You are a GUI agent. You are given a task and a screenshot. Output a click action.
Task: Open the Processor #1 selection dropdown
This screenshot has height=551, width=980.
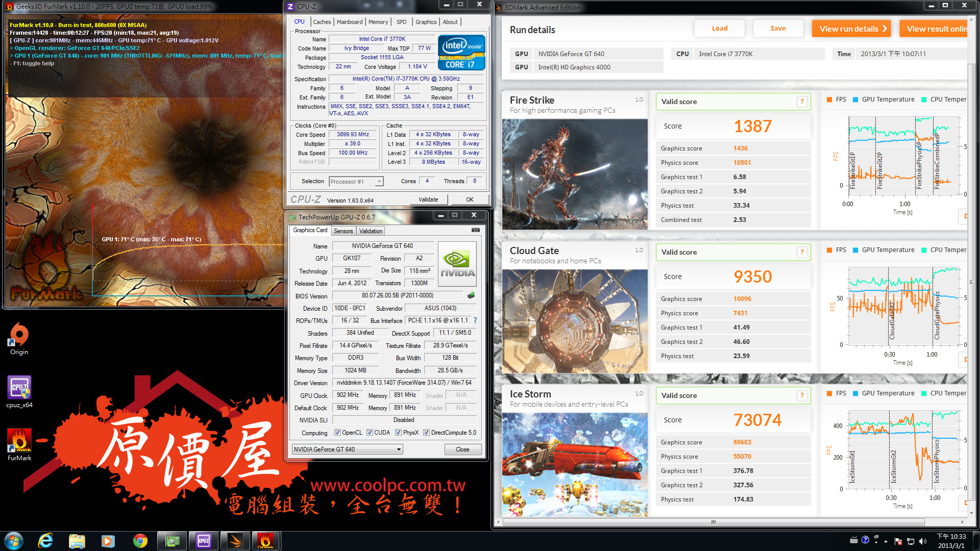tap(379, 182)
